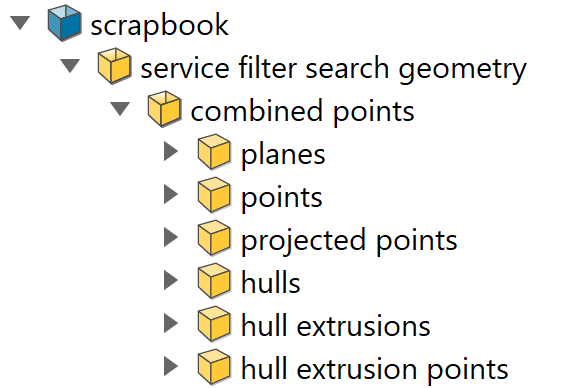Click the projected points cube icon
This screenshot has width=564, height=388.
point(214,238)
